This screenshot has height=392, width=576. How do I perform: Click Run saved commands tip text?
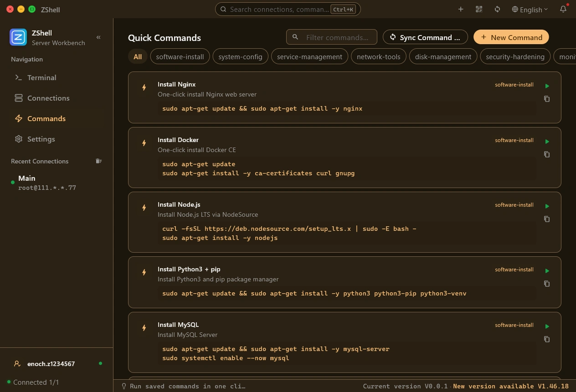tap(187, 386)
